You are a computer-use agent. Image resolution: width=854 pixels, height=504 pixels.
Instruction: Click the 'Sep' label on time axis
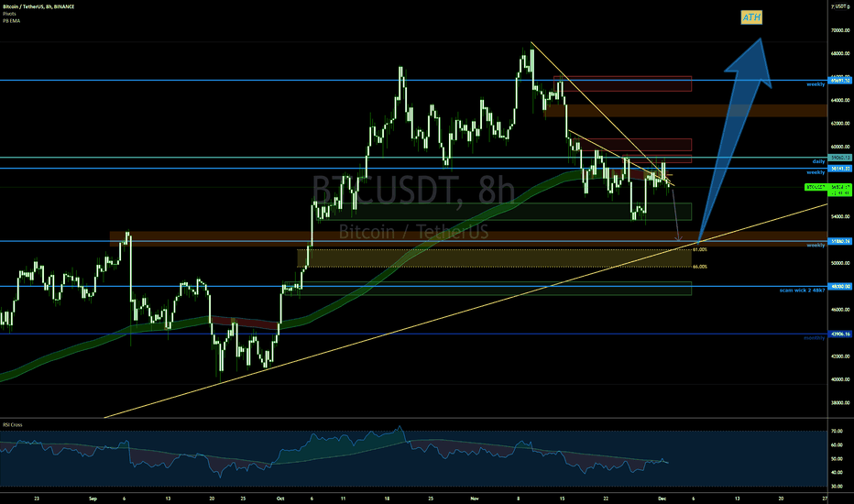pyautogui.click(x=93, y=498)
